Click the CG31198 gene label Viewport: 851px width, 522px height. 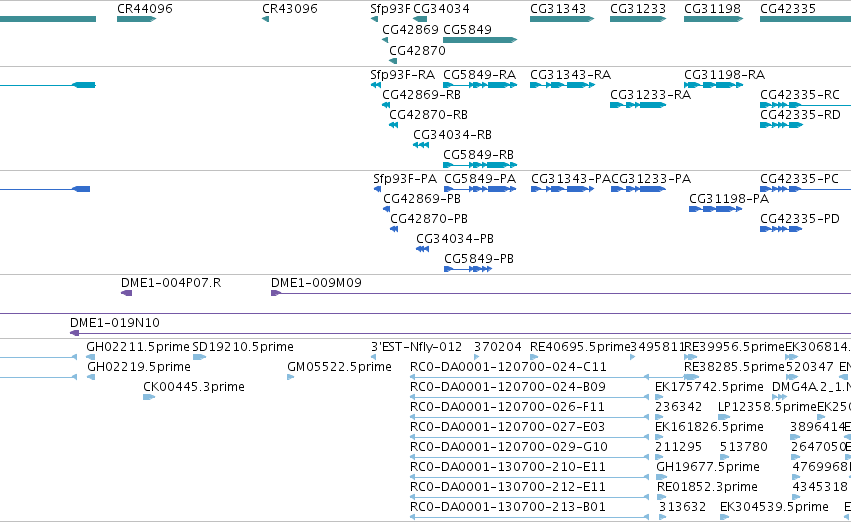coord(712,9)
